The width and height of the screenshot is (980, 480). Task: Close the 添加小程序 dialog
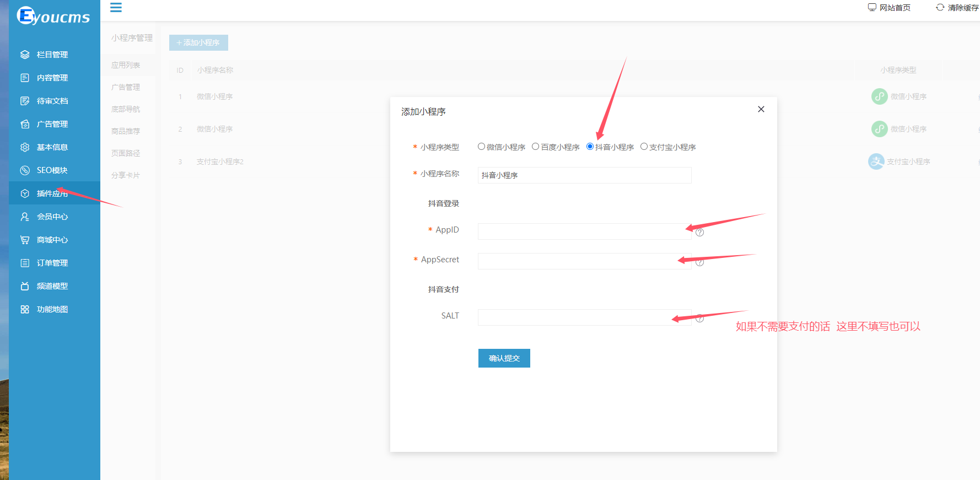pos(761,109)
